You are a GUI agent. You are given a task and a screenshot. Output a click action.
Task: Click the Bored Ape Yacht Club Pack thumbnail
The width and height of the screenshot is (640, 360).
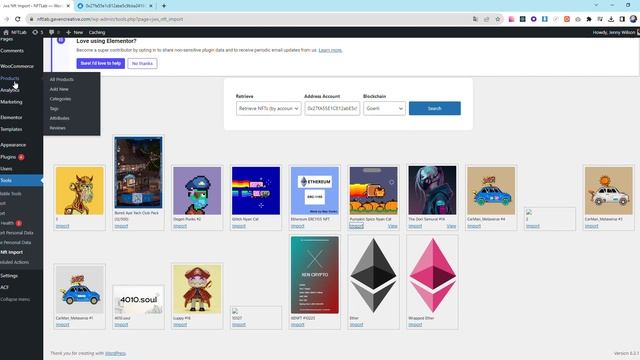pos(138,172)
